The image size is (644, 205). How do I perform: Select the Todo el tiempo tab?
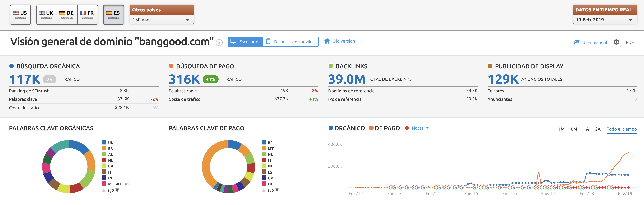coord(621,129)
